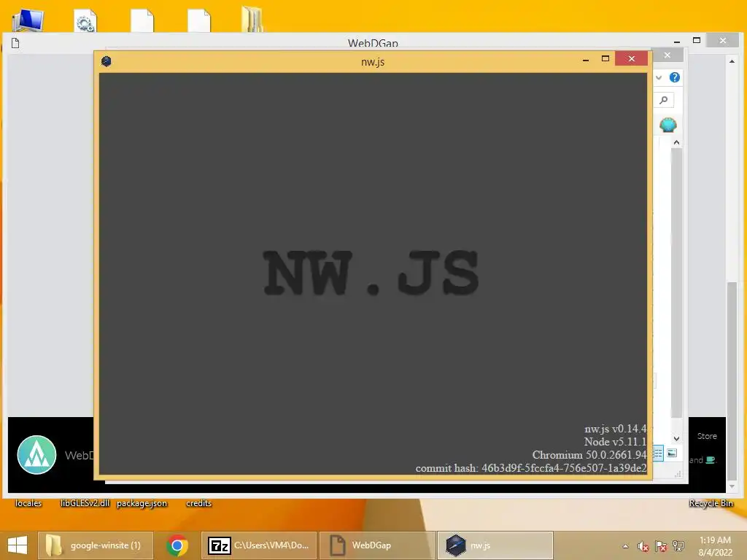Close the nw.js window
Viewport: 747px width, 560px height.
[631, 58]
